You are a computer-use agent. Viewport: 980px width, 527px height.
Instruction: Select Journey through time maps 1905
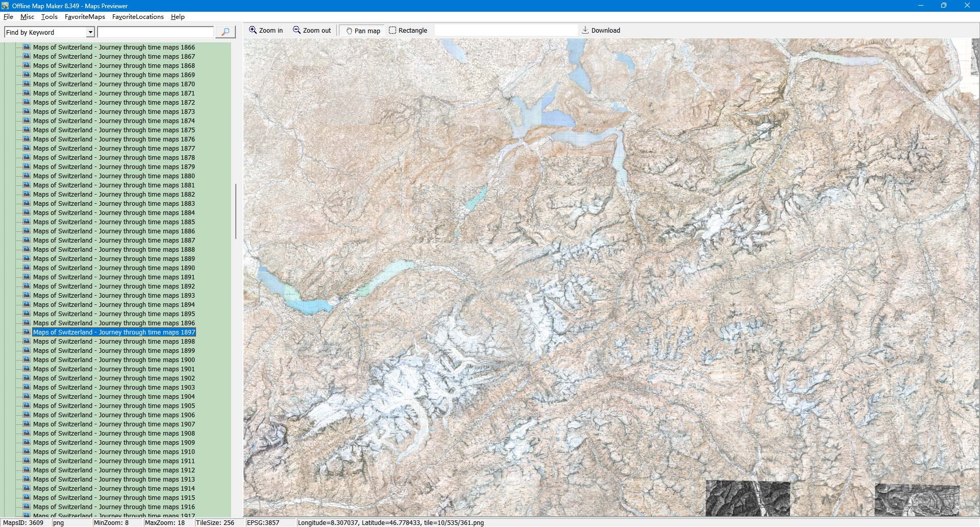114,406
